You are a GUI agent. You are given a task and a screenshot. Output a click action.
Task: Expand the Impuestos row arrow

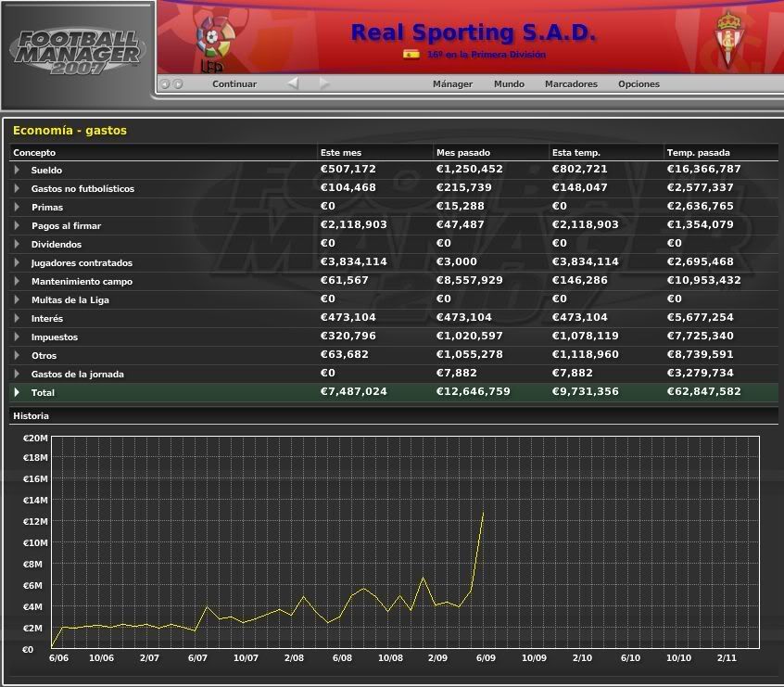coord(17,337)
